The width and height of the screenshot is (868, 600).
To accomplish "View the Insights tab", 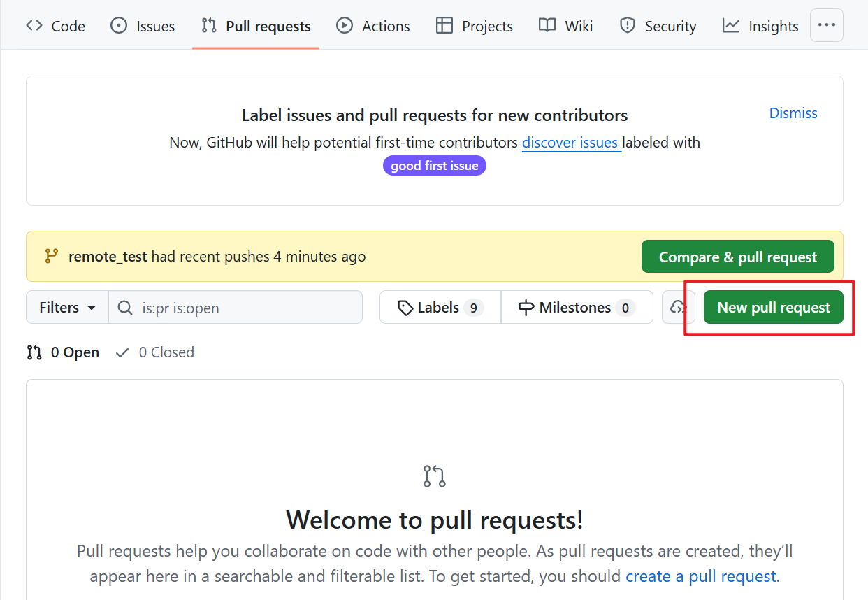I will pos(760,27).
